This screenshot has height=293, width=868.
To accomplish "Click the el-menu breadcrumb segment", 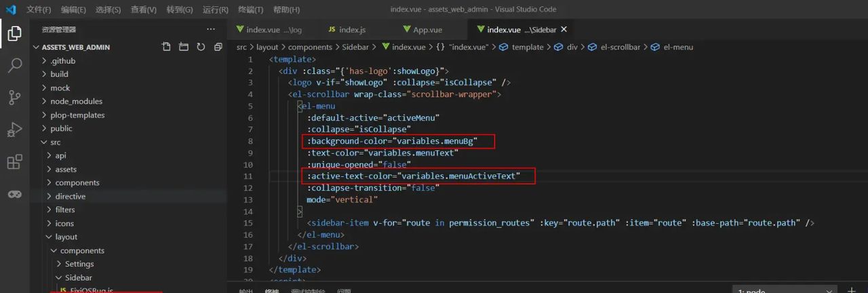I will (x=672, y=47).
